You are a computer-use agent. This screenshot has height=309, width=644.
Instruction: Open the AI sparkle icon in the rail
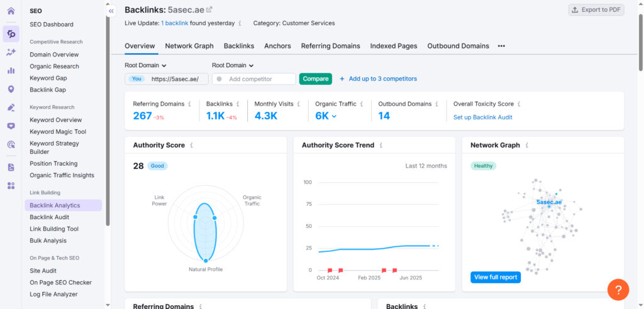[x=11, y=52]
